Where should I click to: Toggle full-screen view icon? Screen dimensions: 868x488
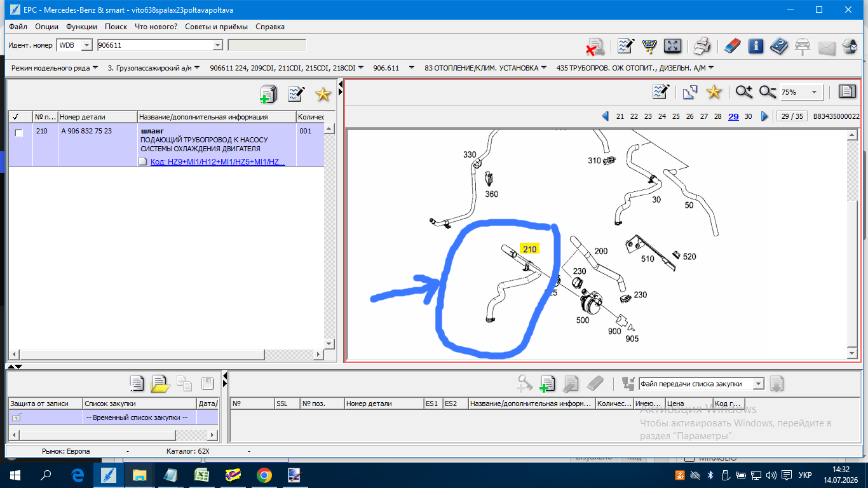pyautogui.click(x=672, y=46)
